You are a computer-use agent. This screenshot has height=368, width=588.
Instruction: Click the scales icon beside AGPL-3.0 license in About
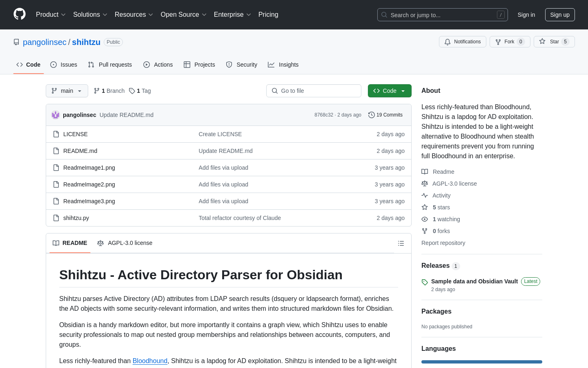click(425, 184)
